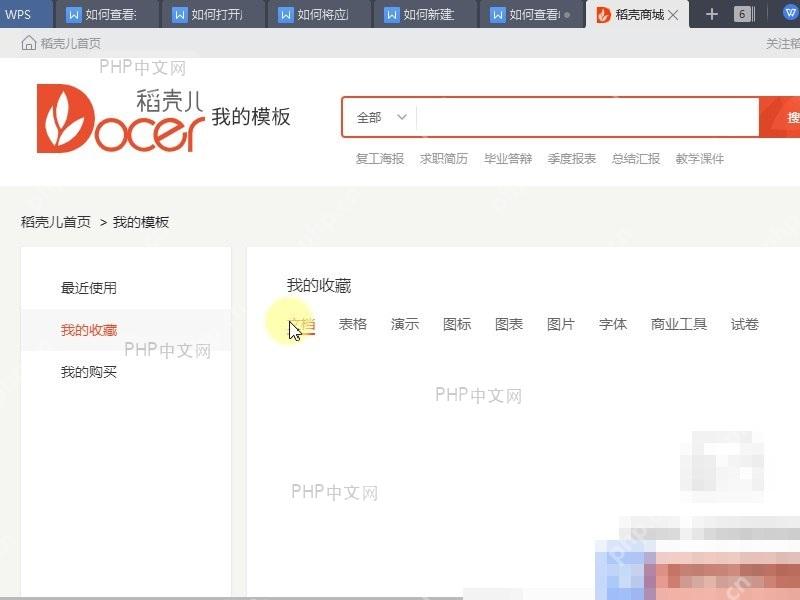This screenshot has height=600, width=800.
Task: Open 最近使用 in sidebar
Action: (x=89, y=288)
